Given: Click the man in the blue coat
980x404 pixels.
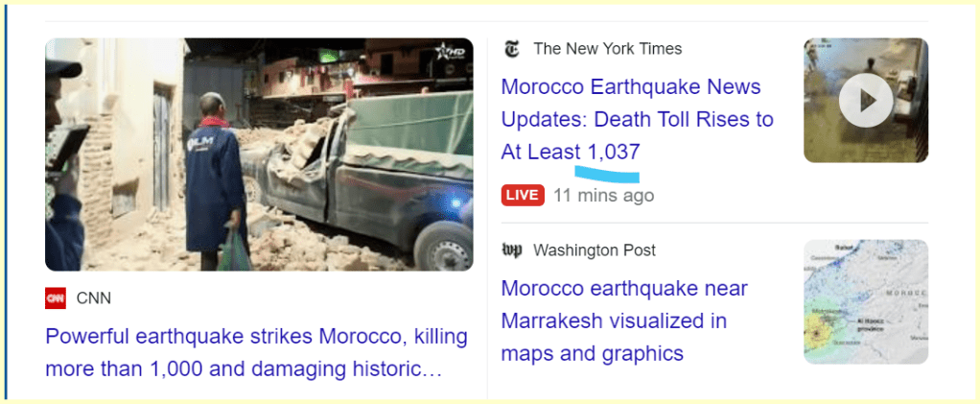Looking at the screenshot, I should 214,178.
